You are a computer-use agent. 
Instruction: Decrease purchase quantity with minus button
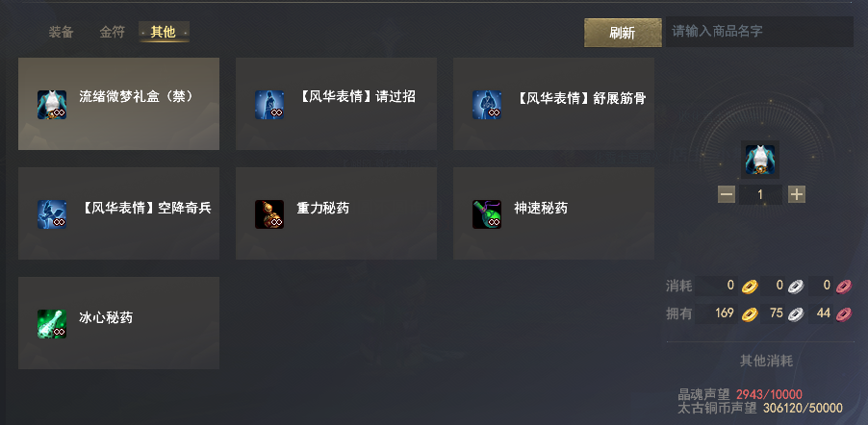click(727, 194)
